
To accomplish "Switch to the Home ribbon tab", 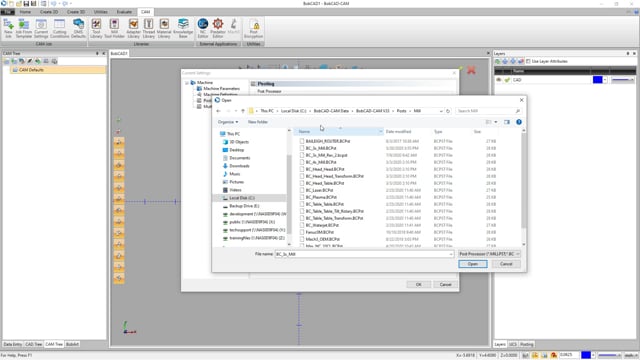I will [x=25, y=12].
